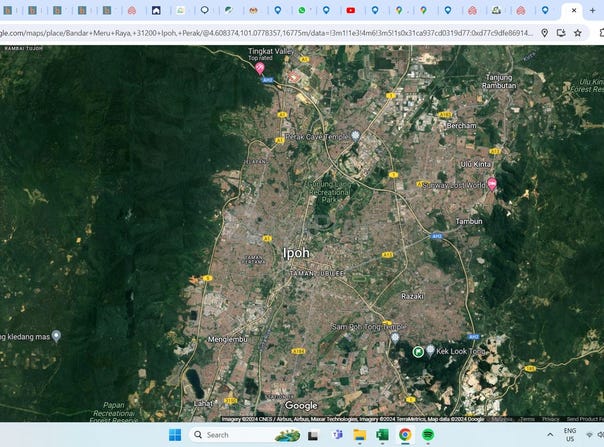Open the Windows Start menu
This screenshot has width=604, height=447.
click(175, 435)
